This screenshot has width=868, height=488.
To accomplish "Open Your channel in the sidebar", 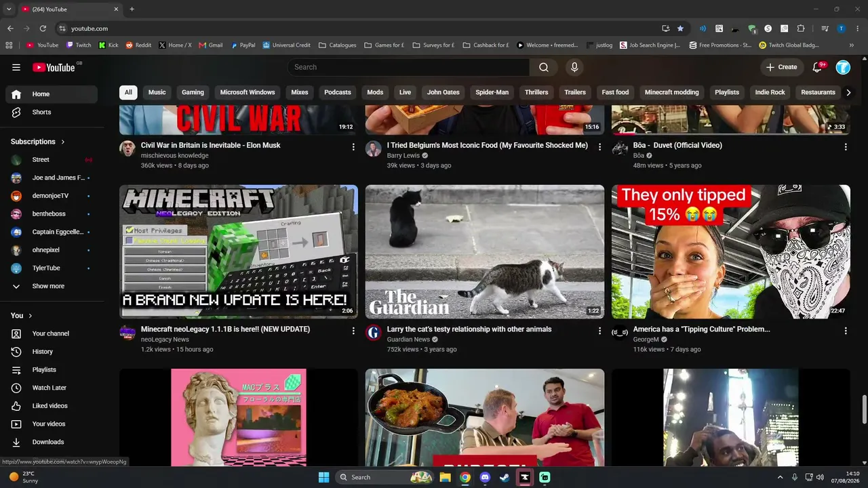I will click(x=52, y=333).
